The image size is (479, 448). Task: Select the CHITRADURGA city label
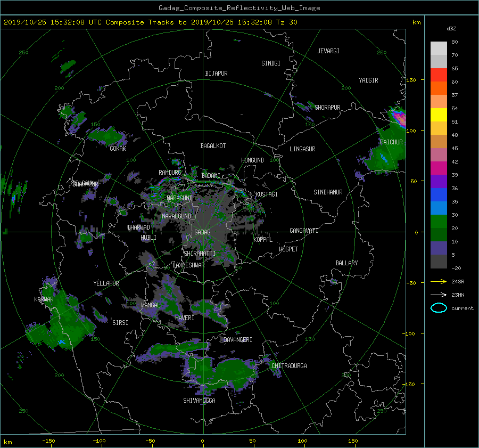[x=289, y=366]
